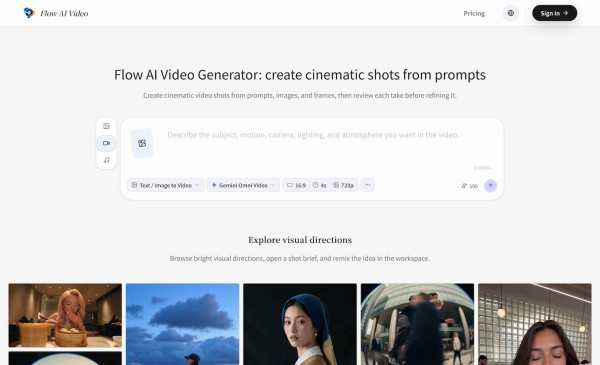Open the Pricing page
600x365 pixels.
474,13
